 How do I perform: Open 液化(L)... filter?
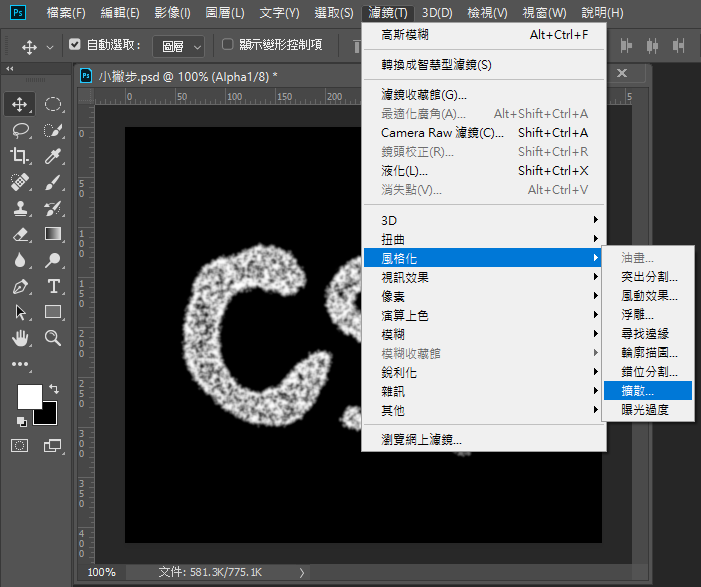(x=484, y=171)
